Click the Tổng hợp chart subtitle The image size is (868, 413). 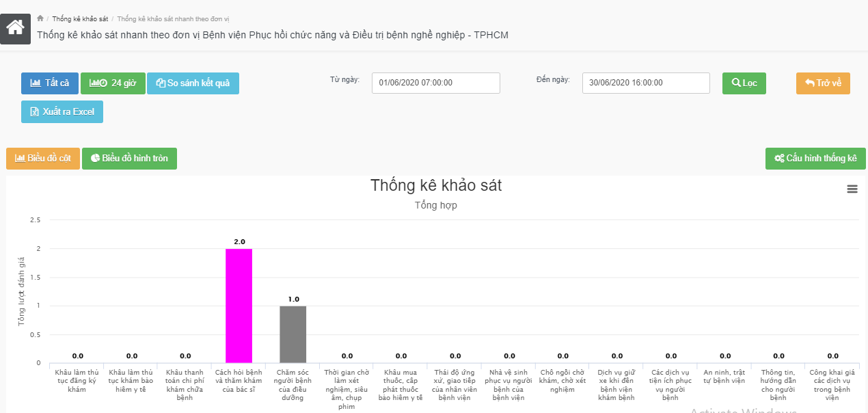[x=436, y=205]
